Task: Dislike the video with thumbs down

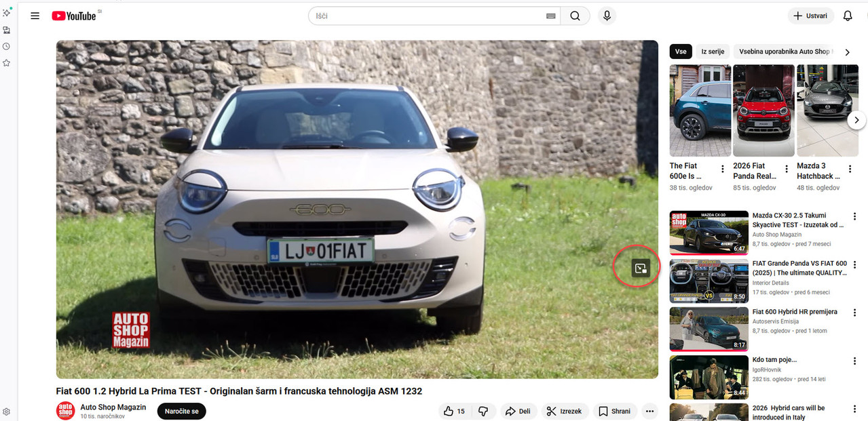Action: (x=483, y=411)
